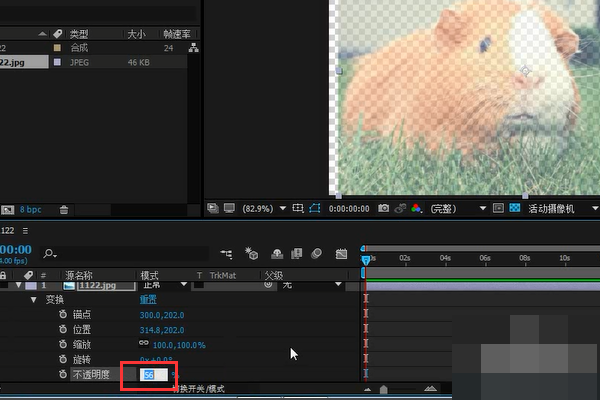Toggle the frame blending icon
This screenshot has width=600, height=400.
[x=297, y=254]
